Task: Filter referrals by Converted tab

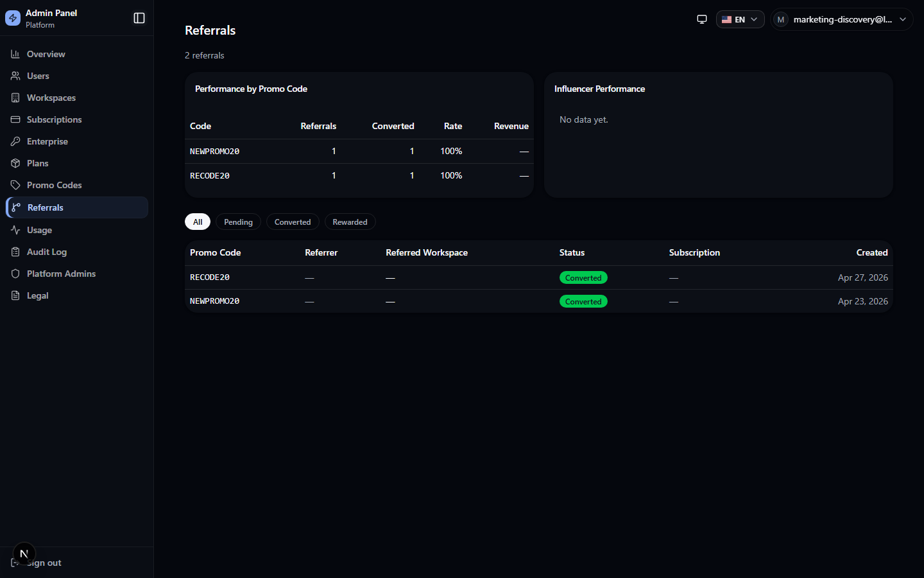Action: pos(293,222)
